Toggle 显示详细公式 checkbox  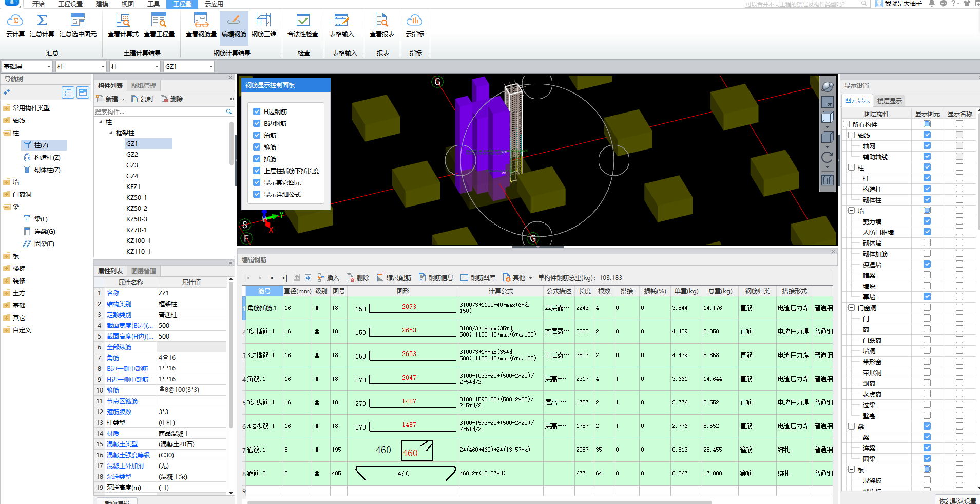(x=257, y=194)
